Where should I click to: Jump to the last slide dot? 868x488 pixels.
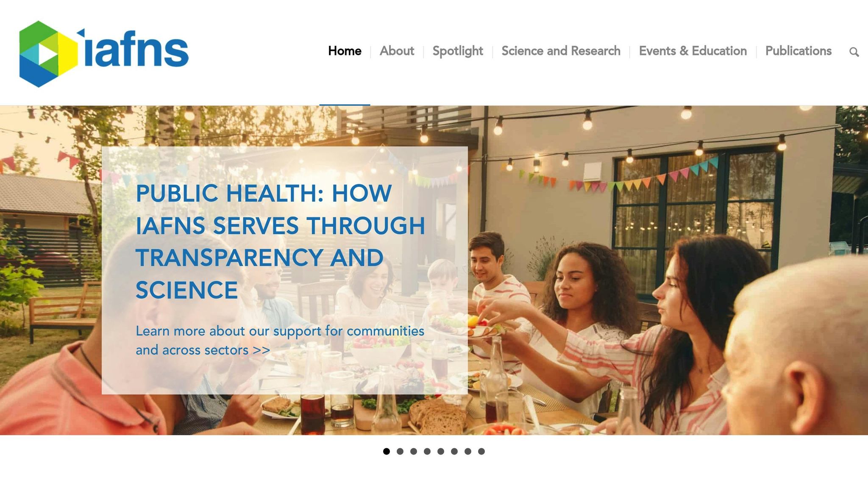(x=481, y=451)
